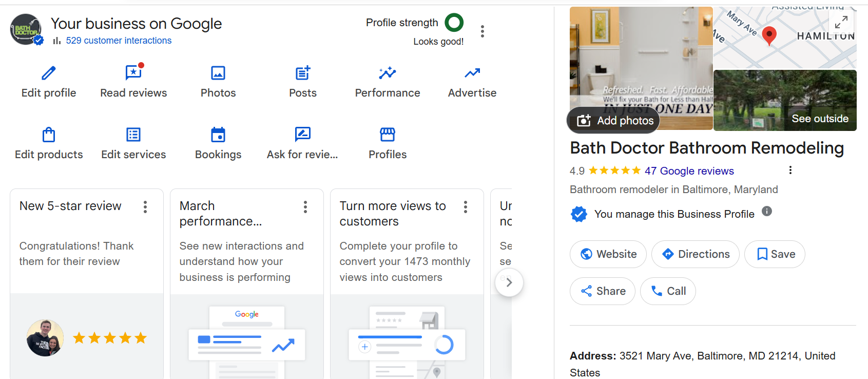
Task: Click the address 3521 Mary Ave text
Action: [703, 364]
